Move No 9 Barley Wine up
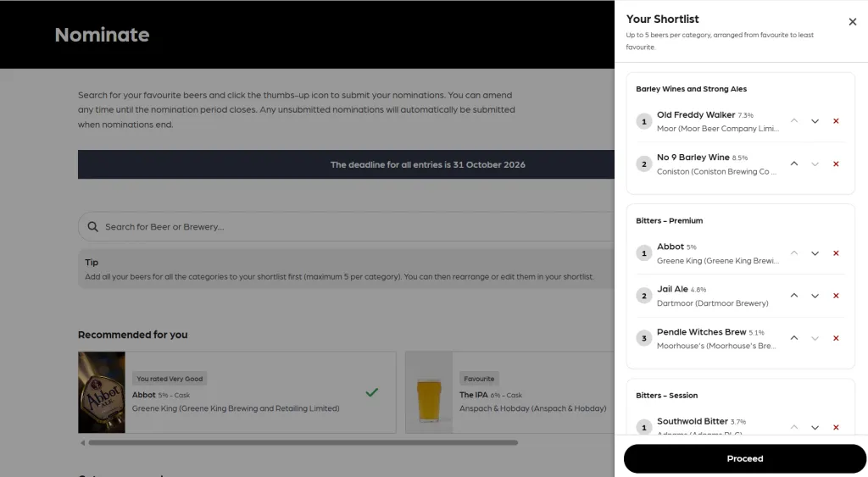Viewport: 868px width, 477px height. coord(793,164)
